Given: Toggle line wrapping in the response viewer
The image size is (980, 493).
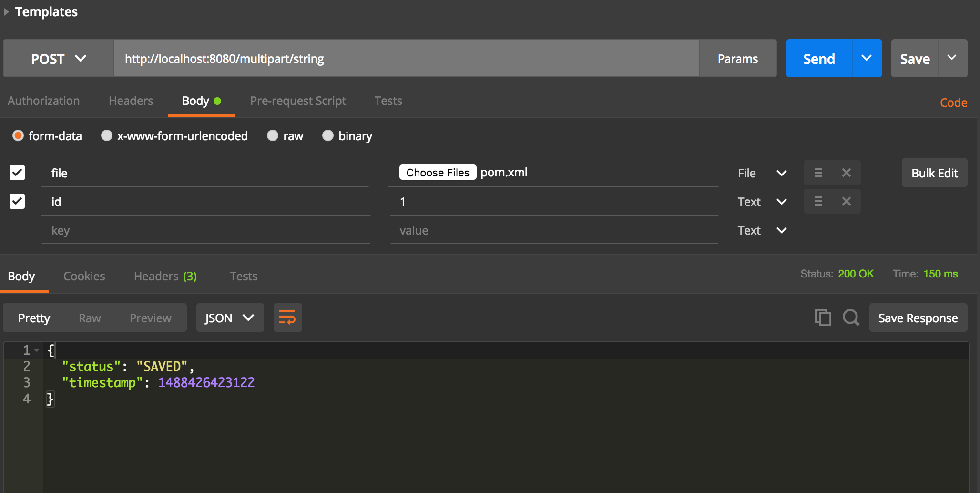Looking at the screenshot, I should tap(287, 317).
